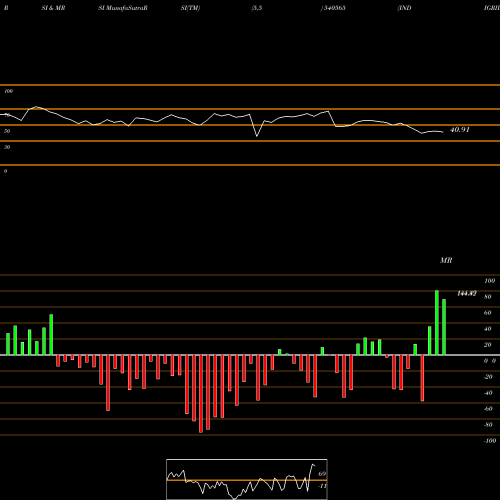This screenshot has width=500, height=500.
Task: Click the RSI value 40.91 label
Action: (460, 130)
